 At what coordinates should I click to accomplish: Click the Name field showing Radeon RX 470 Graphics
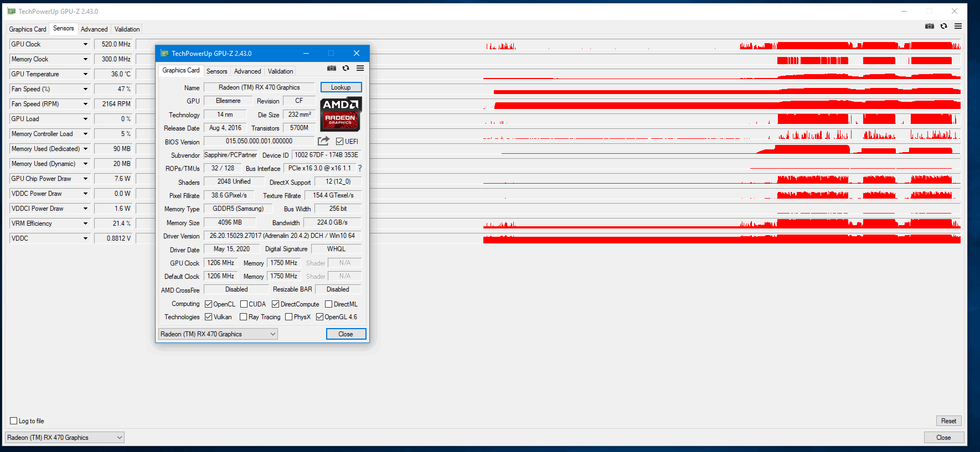259,87
